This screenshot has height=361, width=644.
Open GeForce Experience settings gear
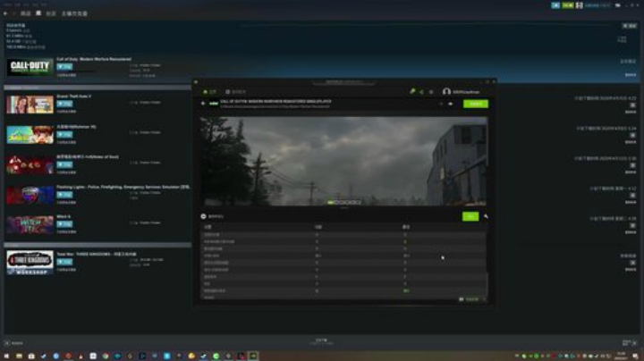[431, 92]
